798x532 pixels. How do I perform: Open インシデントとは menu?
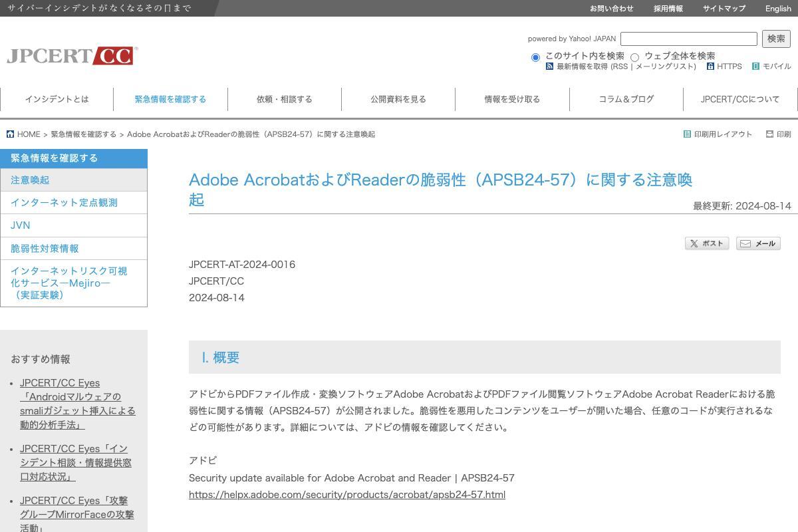coord(57,99)
